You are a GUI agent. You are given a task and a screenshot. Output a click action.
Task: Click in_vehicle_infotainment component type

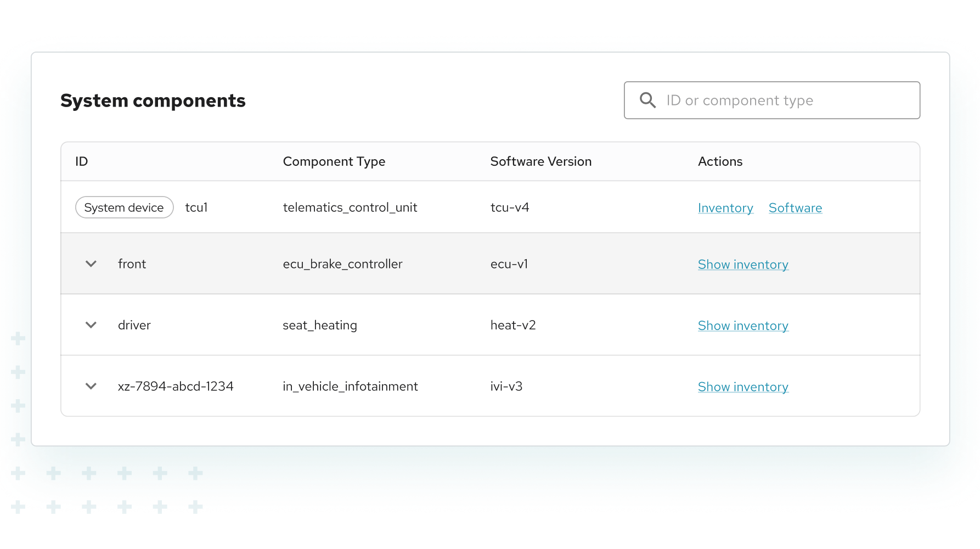[x=350, y=386]
